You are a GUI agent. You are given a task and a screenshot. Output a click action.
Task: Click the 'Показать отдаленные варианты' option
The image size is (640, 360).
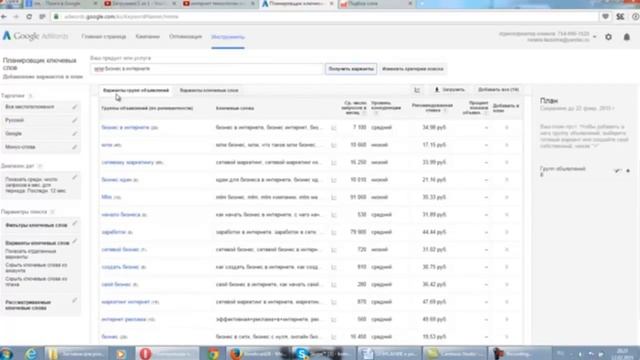pyautogui.click(x=31, y=254)
